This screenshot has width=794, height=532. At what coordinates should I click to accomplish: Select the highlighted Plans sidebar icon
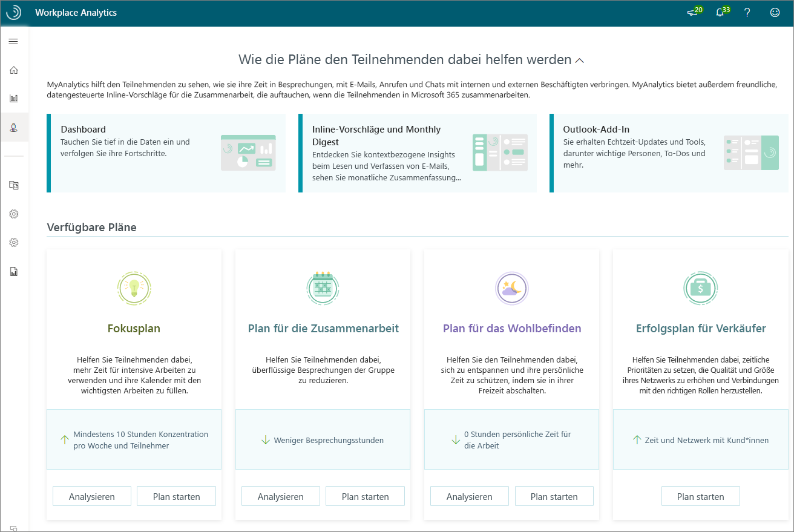[x=13, y=126]
